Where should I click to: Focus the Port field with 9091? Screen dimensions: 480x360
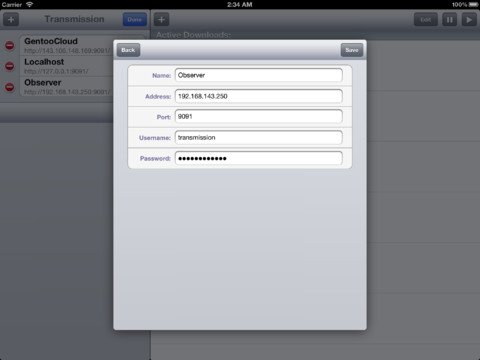coord(259,117)
